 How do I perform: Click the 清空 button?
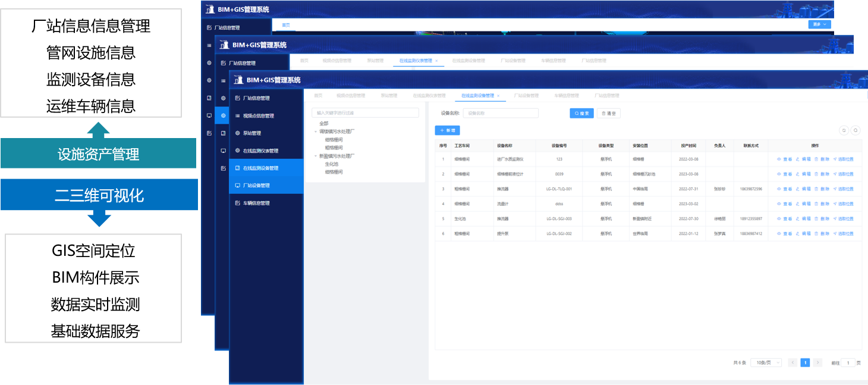[608, 113]
